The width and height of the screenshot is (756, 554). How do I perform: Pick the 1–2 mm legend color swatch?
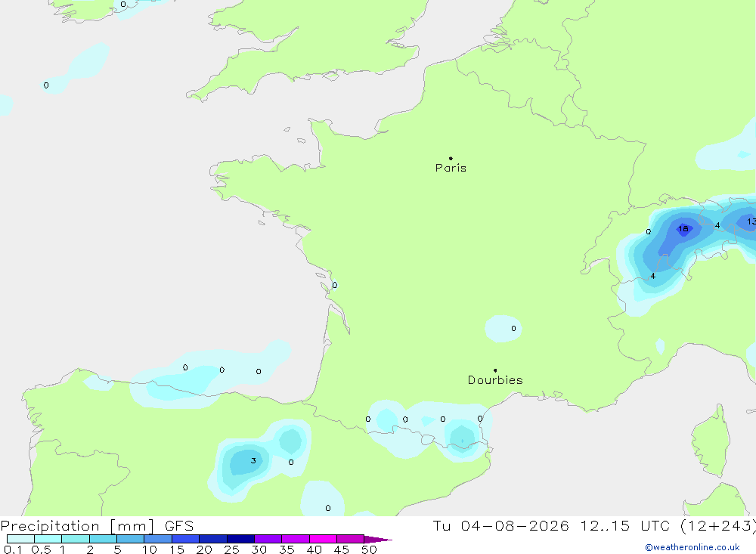75,539
